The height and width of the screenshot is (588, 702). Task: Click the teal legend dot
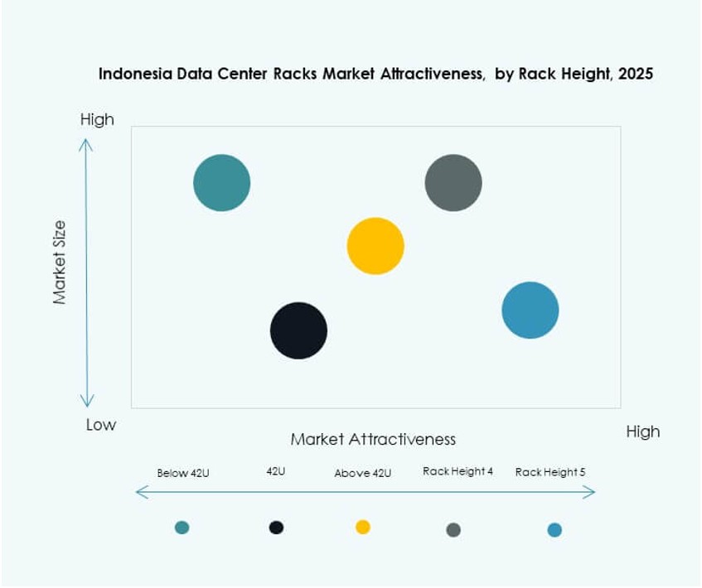click(182, 527)
